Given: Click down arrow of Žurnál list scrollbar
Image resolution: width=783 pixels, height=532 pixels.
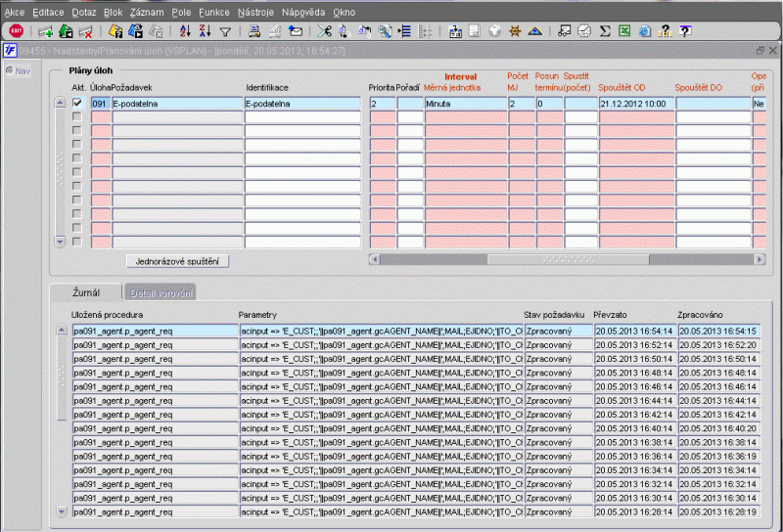Looking at the screenshot, I should point(62,511).
